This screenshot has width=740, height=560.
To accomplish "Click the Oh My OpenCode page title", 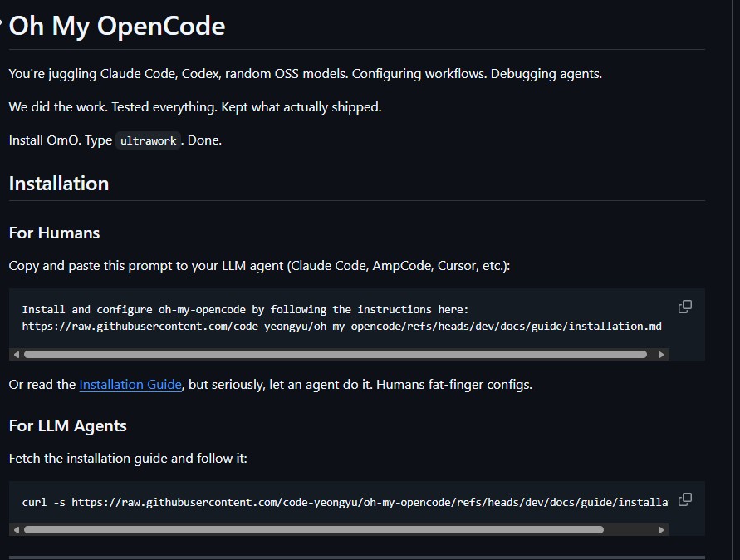I will pyautogui.click(x=116, y=26).
